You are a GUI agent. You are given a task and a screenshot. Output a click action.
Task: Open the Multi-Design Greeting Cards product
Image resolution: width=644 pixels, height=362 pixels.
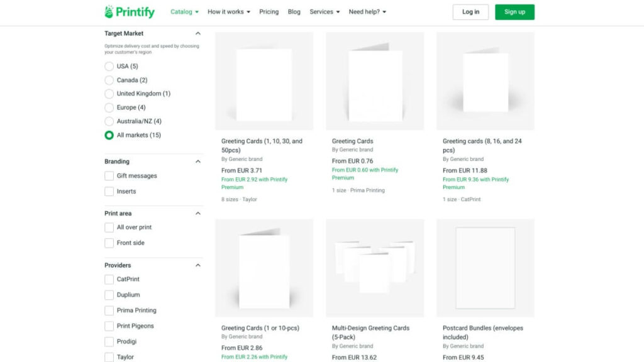(371, 327)
